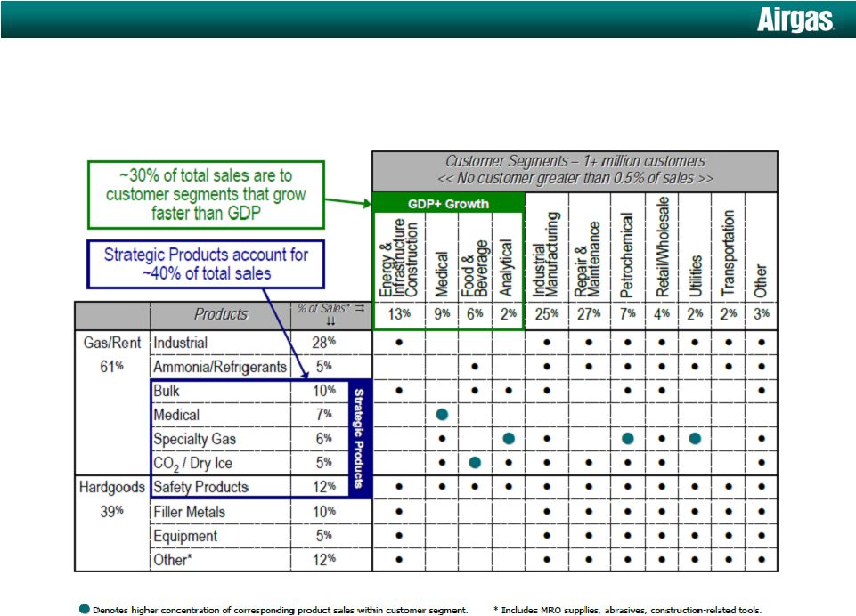Click the 25% value under Industrial Manufacturing
Image resolution: width=856 pixels, height=616 pixels.
(546, 314)
